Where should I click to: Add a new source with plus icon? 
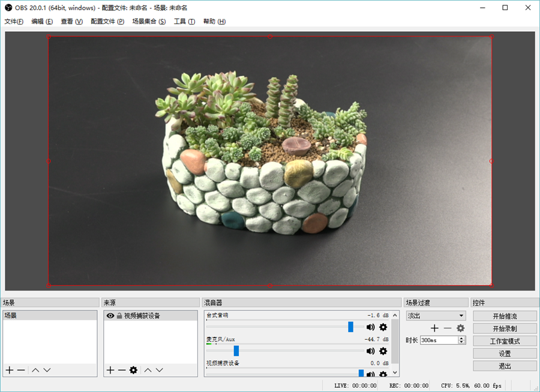(x=110, y=370)
